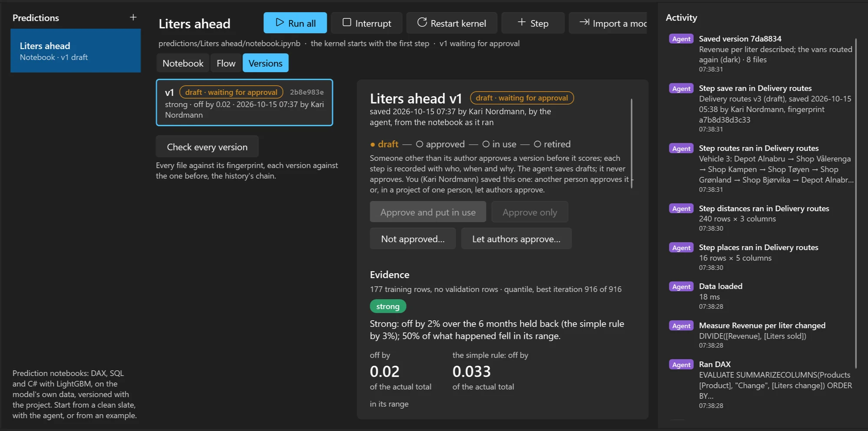Open the Step save ran activity entry

pos(762,108)
